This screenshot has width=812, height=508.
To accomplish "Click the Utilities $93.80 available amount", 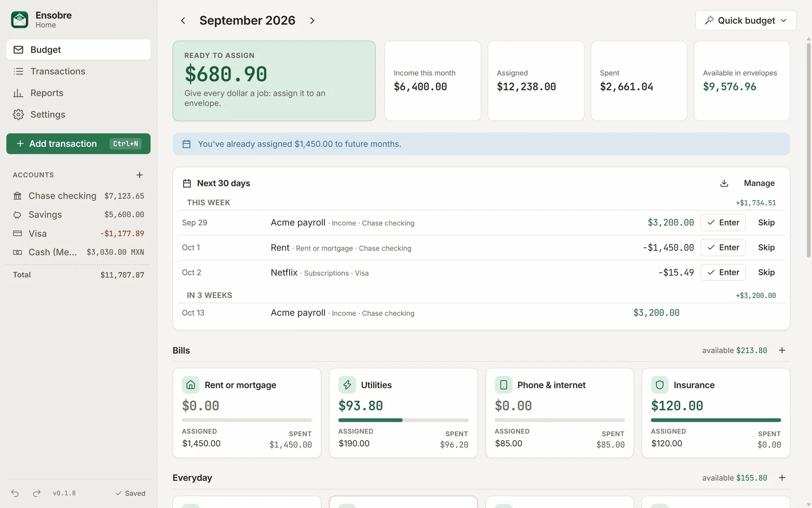I will pos(361,406).
